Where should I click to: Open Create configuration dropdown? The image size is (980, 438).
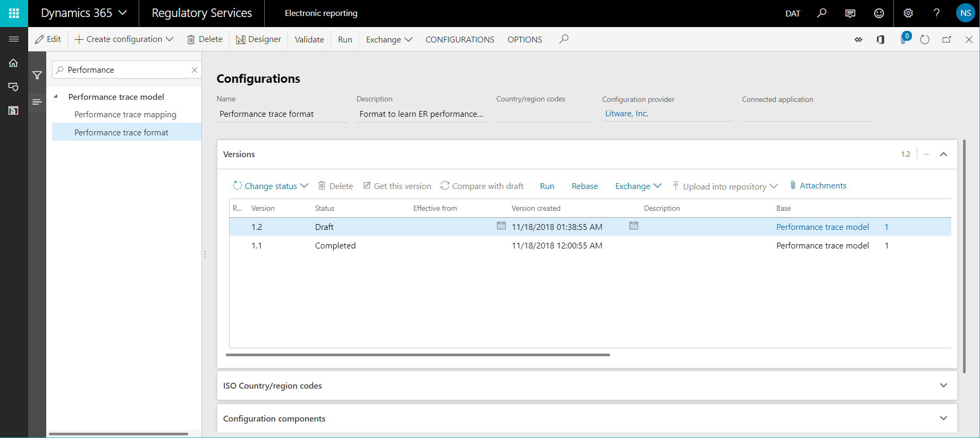(x=124, y=39)
